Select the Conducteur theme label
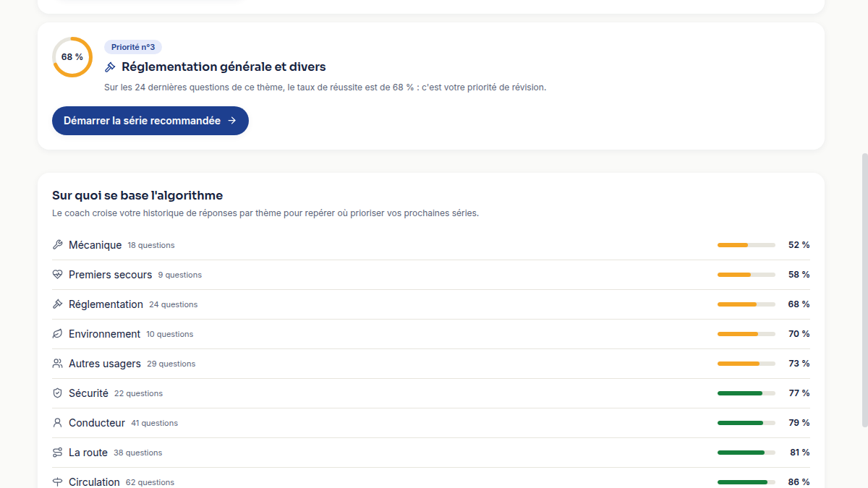 (x=97, y=423)
